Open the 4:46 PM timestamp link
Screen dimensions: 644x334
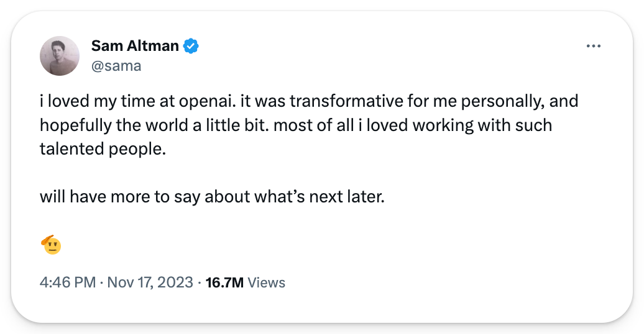pyautogui.click(x=67, y=282)
